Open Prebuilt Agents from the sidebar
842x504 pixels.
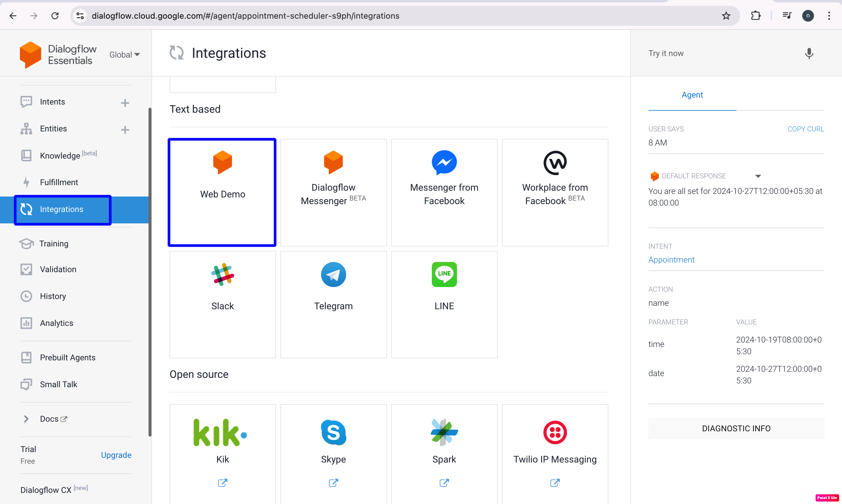click(x=68, y=357)
